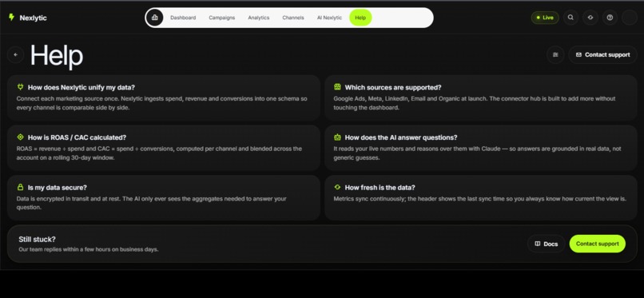Click the text starting Google Ads, Meta, LinkedIn

[x=474, y=103]
